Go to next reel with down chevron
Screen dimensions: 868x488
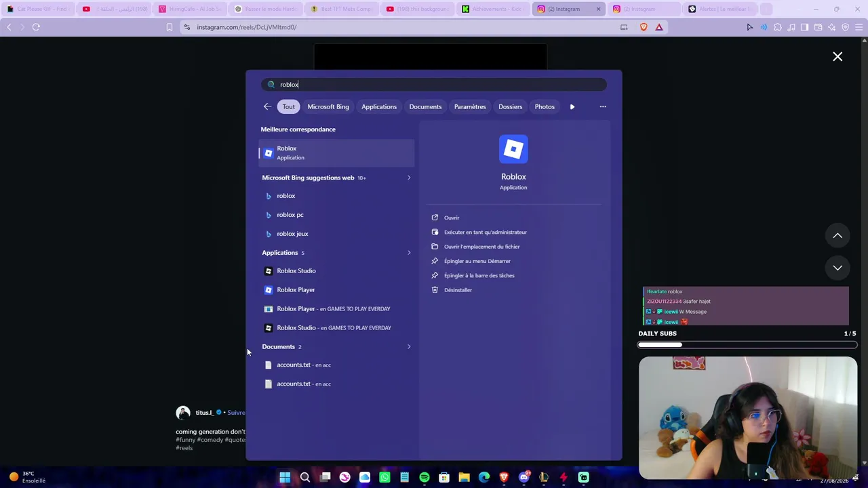coord(837,268)
